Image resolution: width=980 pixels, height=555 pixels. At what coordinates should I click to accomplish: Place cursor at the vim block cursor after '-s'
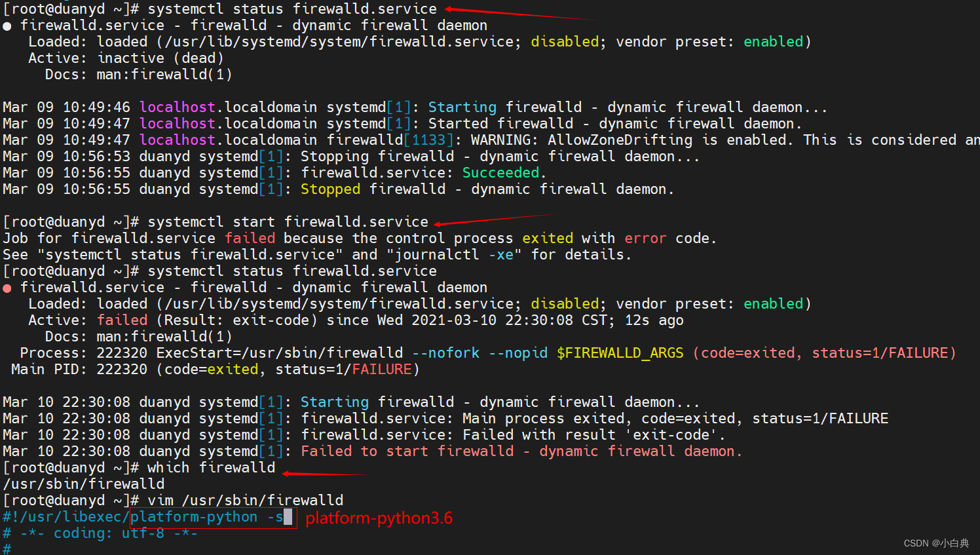(288, 517)
